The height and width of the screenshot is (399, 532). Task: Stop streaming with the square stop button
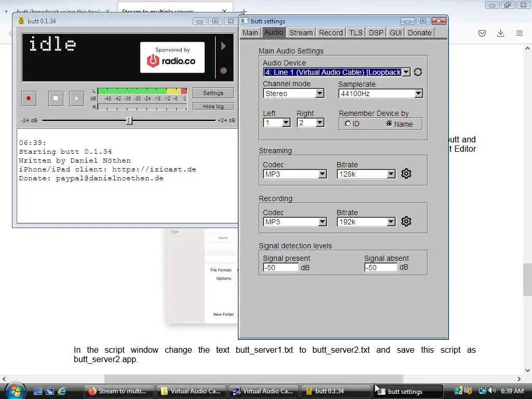click(56, 98)
